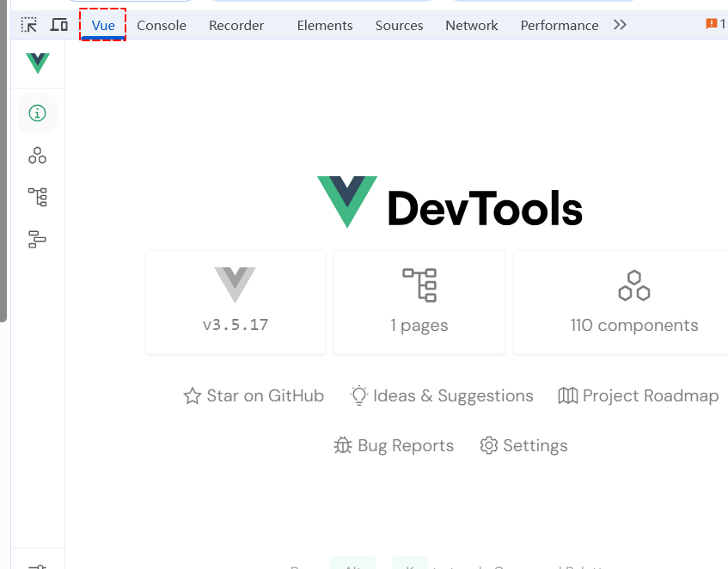Open the Project Roadmap link
The width and height of the screenshot is (728, 569).
pos(639,396)
